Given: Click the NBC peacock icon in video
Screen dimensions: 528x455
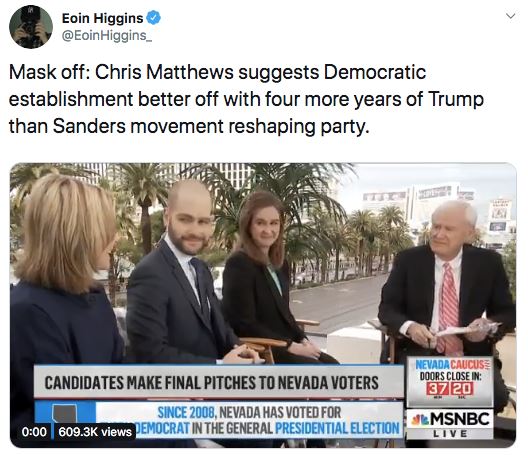Looking at the screenshot, I should tap(420, 420).
